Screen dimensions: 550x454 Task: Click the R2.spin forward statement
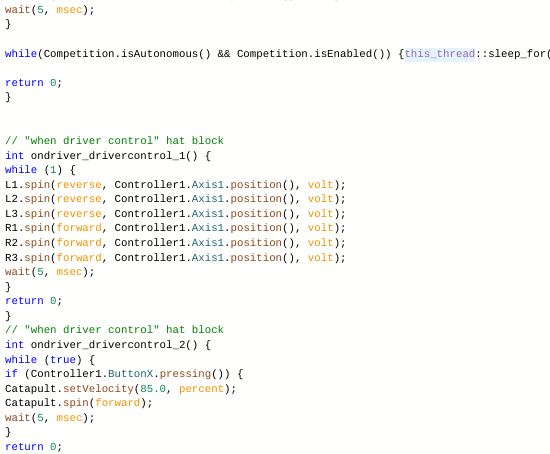(x=175, y=243)
